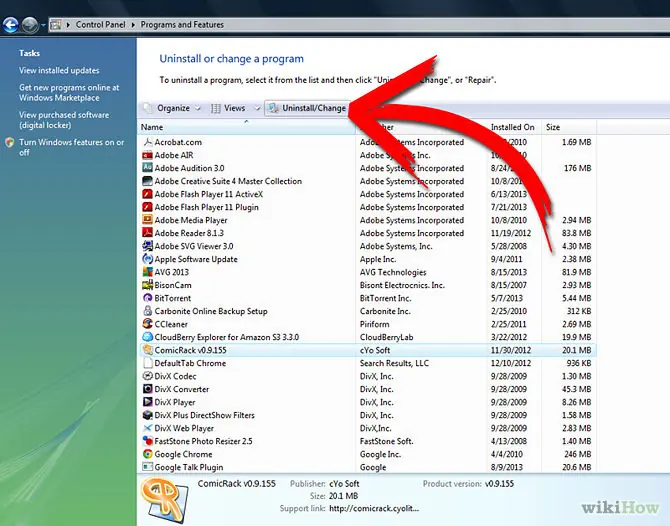
Task: Select the Adobe Media Player icon
Action: (147, 220)
